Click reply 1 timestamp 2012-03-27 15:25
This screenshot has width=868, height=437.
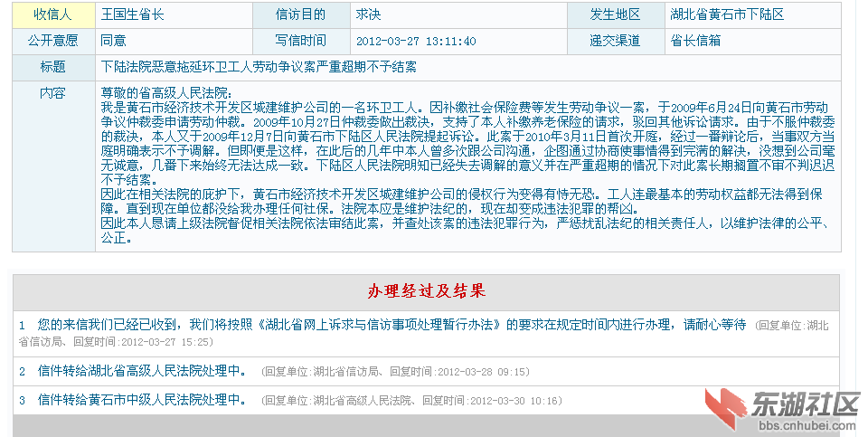pyautogui.click(x=165, y=342)
